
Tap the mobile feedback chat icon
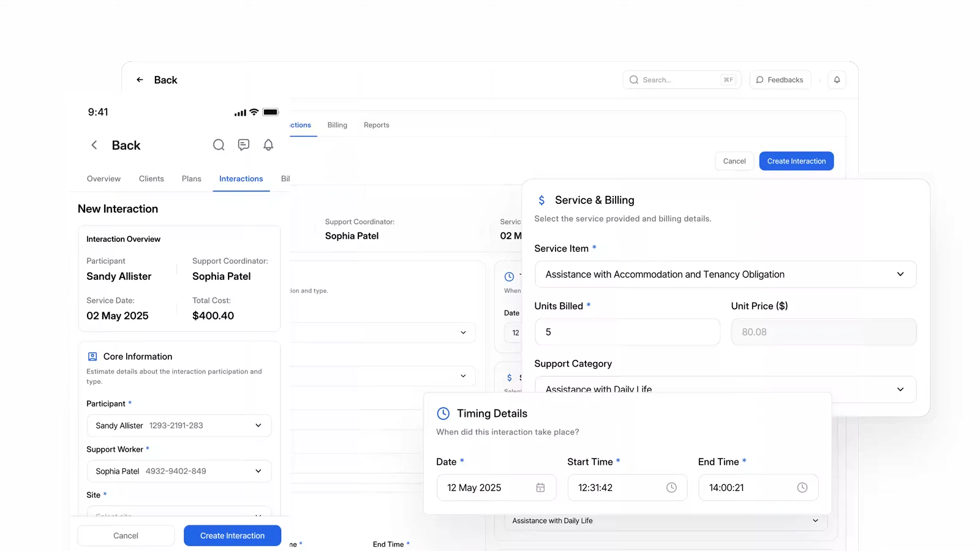(x=244, y=145)
